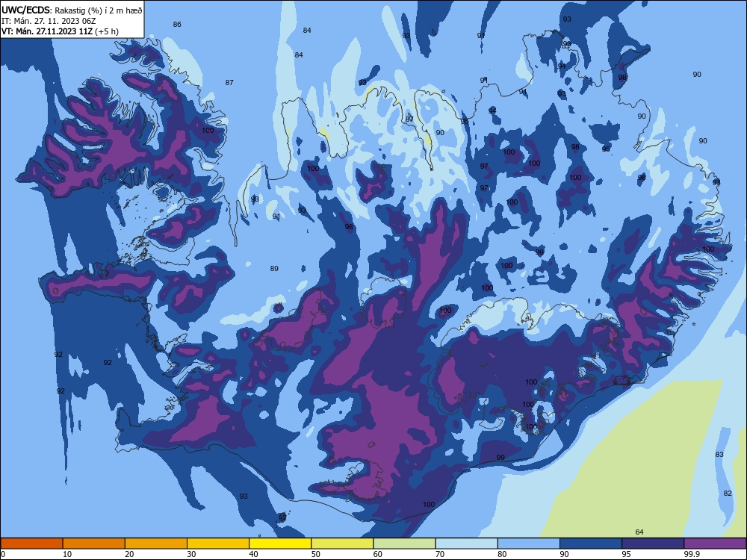Pick the purple above-99.9 legend swatch

pos(715,544)
